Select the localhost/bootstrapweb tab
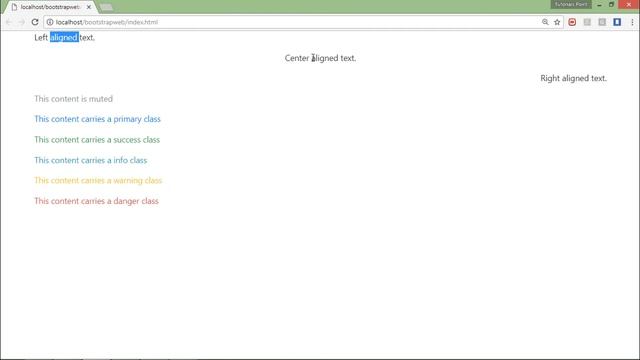 50,7
